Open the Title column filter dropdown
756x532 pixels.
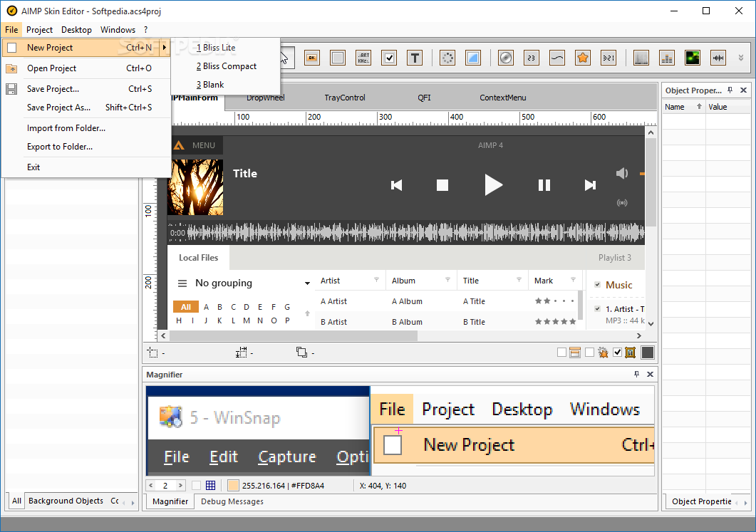(x=519, y=279)
